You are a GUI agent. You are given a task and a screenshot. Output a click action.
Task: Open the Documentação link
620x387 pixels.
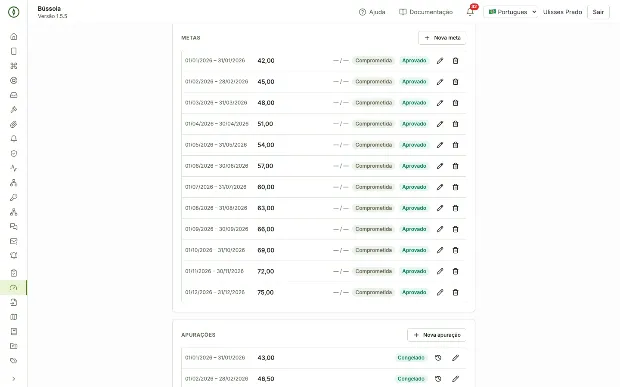click(x=426, y=12)
